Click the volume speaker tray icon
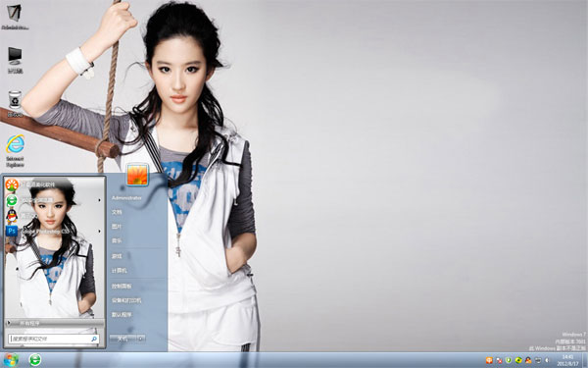Image resolution: width=588 pixels, height=368 pixels. pos(547,360)
